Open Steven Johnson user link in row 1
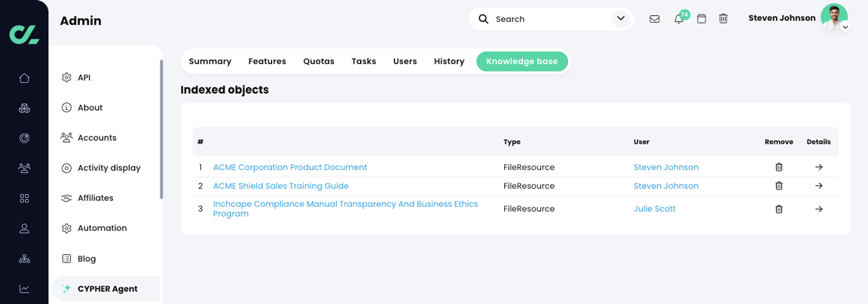The height and width of the screenshot is (304, 868). click(666, 167)
